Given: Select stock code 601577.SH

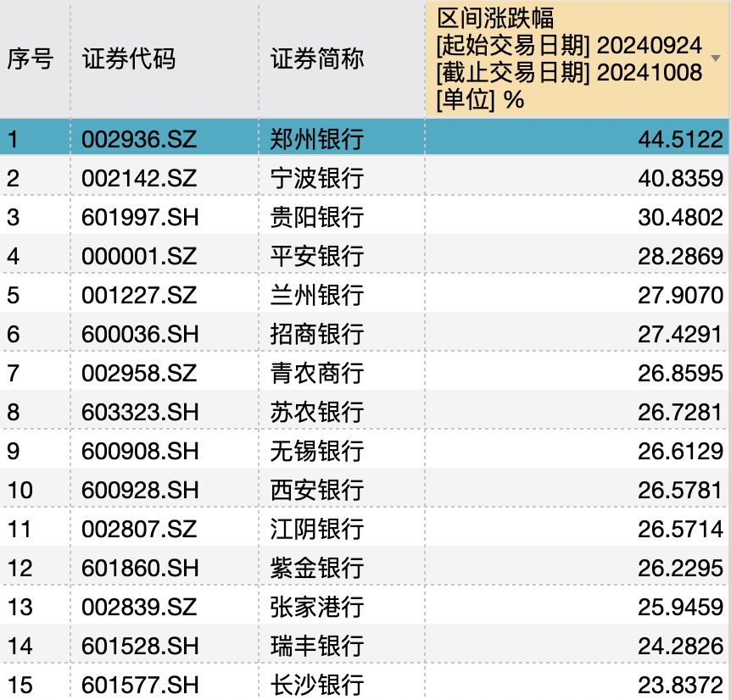Looking at the screenshot, I should tap(140, 685).
